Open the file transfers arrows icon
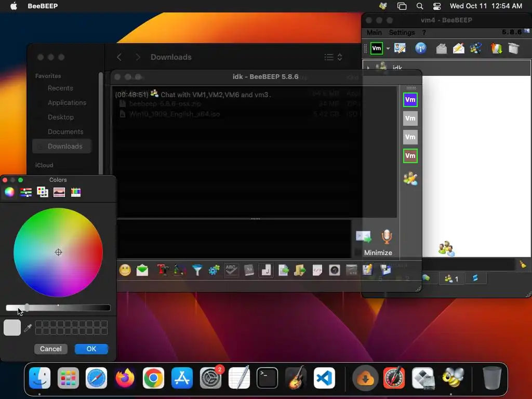Image resolution: width=532 pixels, height=399 pixels. click(x=496, y=48)
